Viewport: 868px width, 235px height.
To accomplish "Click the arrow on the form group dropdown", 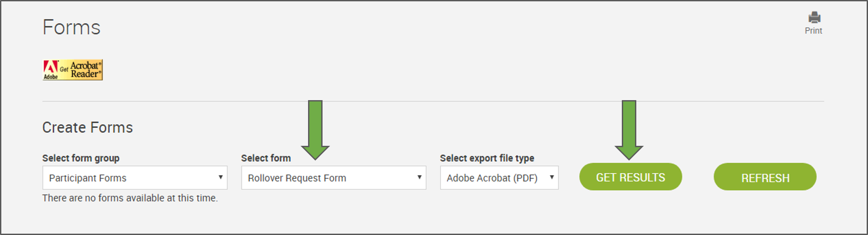I will tap(220, 177).
